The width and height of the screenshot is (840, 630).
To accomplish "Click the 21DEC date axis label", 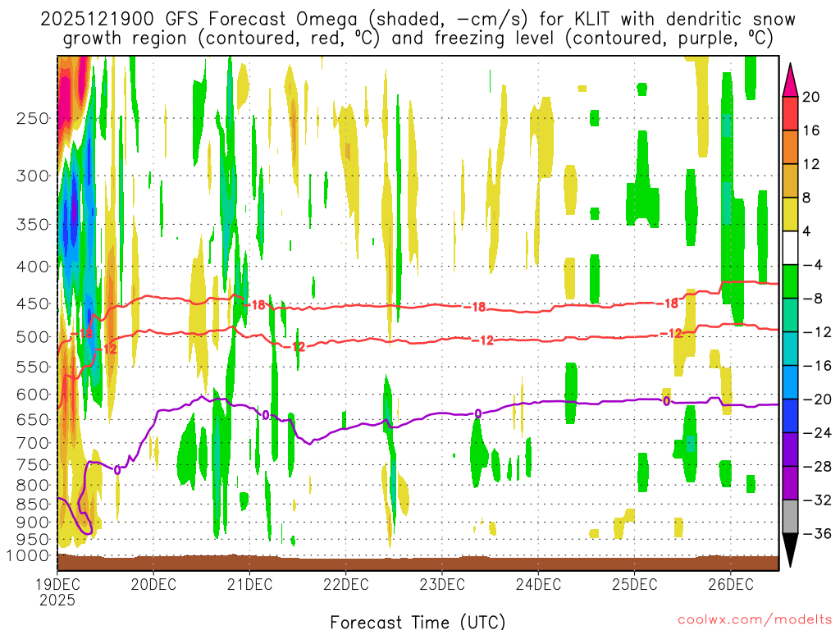I will 249,584.
